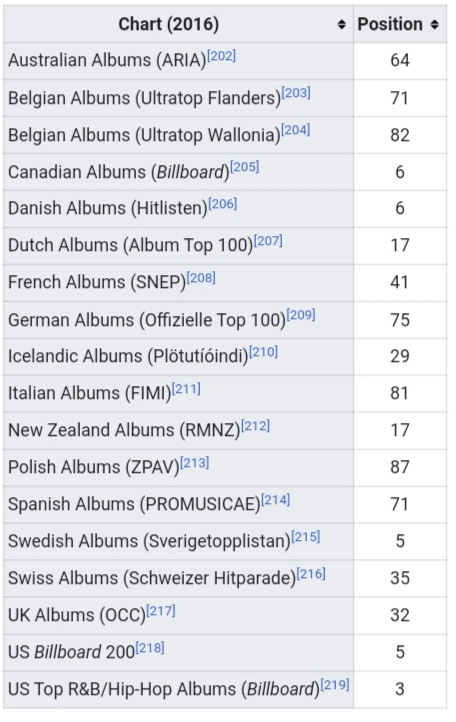
Task: Follow reference 212 for New Zealand Albums
Action: point(256,426)
